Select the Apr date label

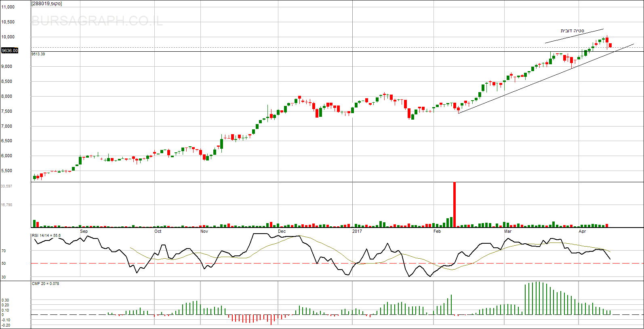tap(582, 231)
